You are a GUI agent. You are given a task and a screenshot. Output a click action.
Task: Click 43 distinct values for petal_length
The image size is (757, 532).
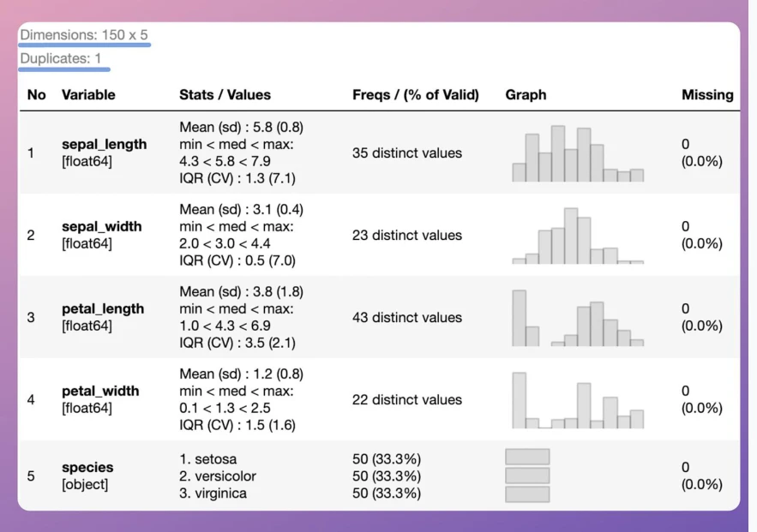pos(407,317)
